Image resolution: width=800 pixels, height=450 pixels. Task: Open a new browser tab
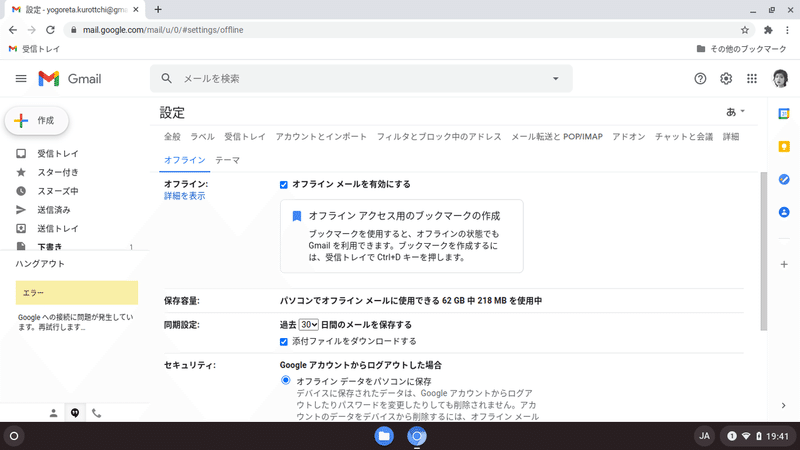(158, 9)
